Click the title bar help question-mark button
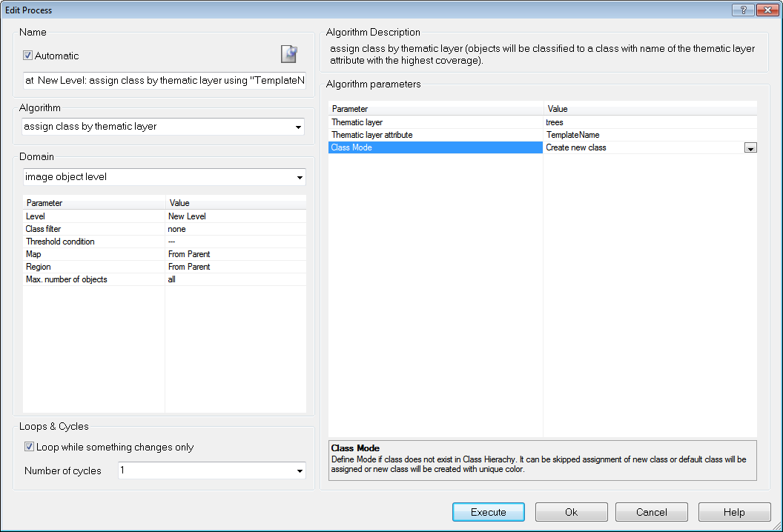This screenshot has height=532, width=783. tap(743, 10)
